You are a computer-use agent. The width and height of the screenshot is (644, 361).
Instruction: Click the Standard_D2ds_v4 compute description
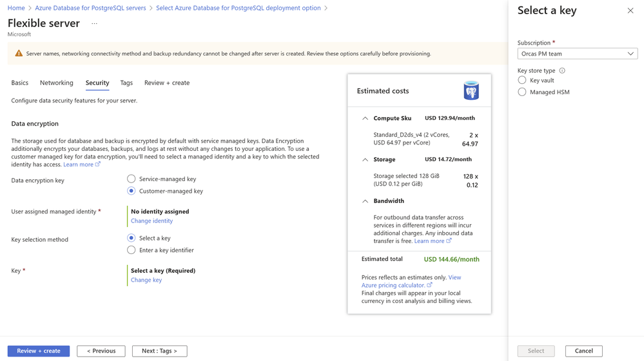[411, 139]
